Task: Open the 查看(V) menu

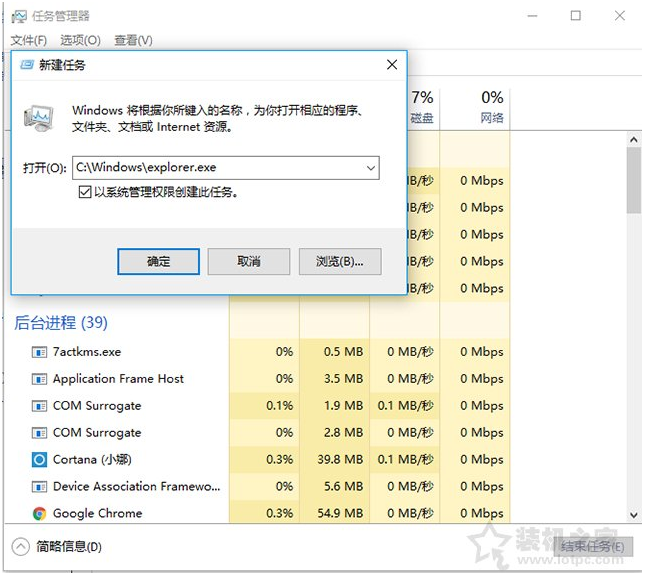Action: click(133, 40)
